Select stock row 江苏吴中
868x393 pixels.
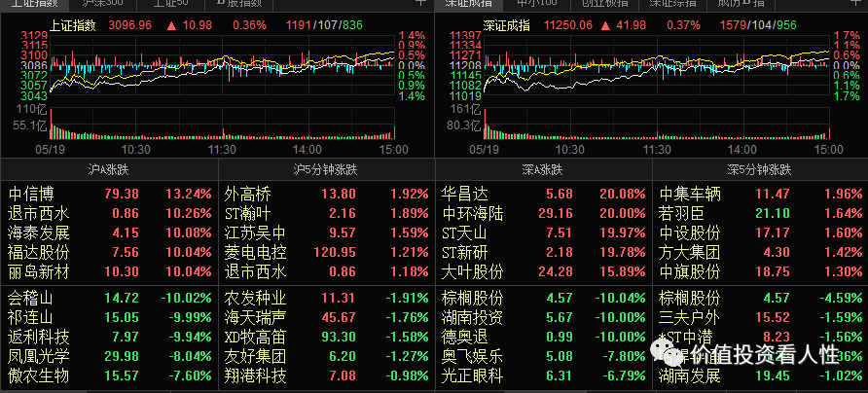[326, 232]
